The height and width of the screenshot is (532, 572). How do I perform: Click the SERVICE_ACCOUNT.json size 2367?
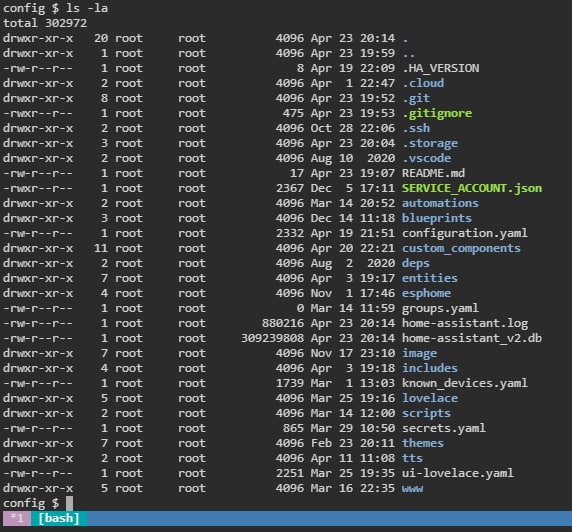[290, 188]
